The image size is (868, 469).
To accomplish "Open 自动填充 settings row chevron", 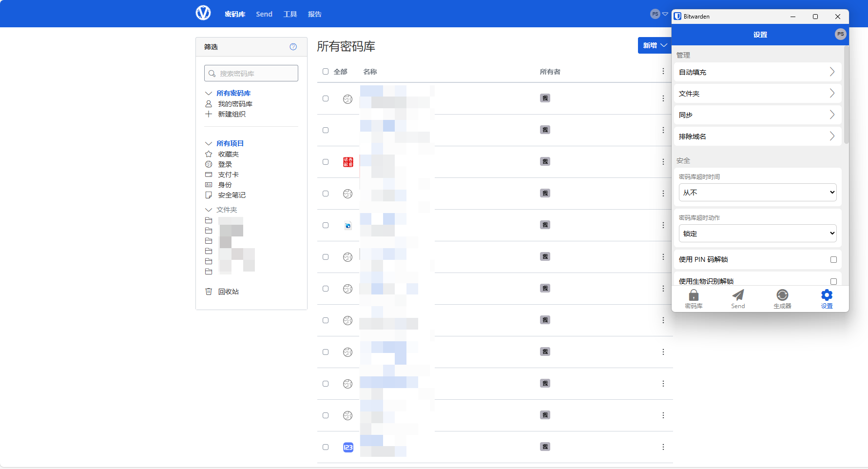I will pos(832,72).
